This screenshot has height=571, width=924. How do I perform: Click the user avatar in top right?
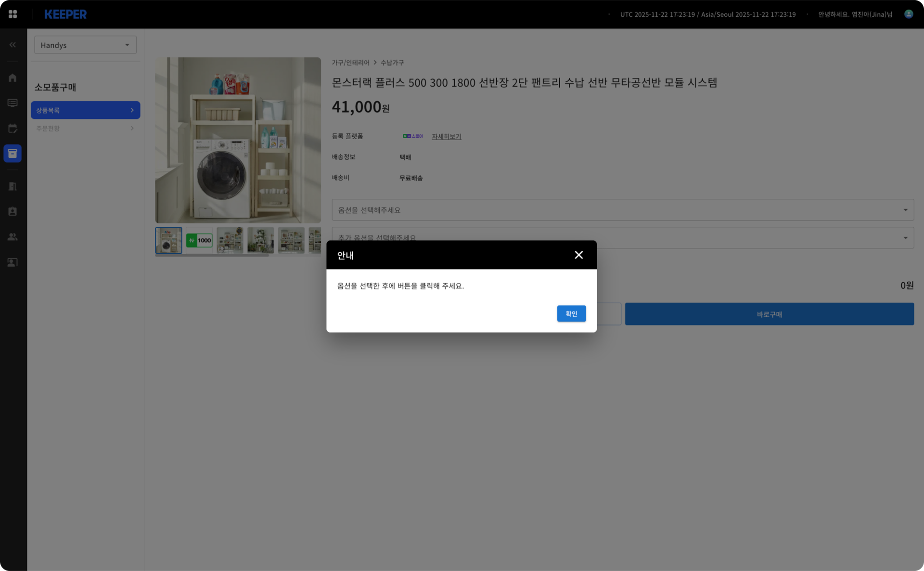tap(909, 14)
